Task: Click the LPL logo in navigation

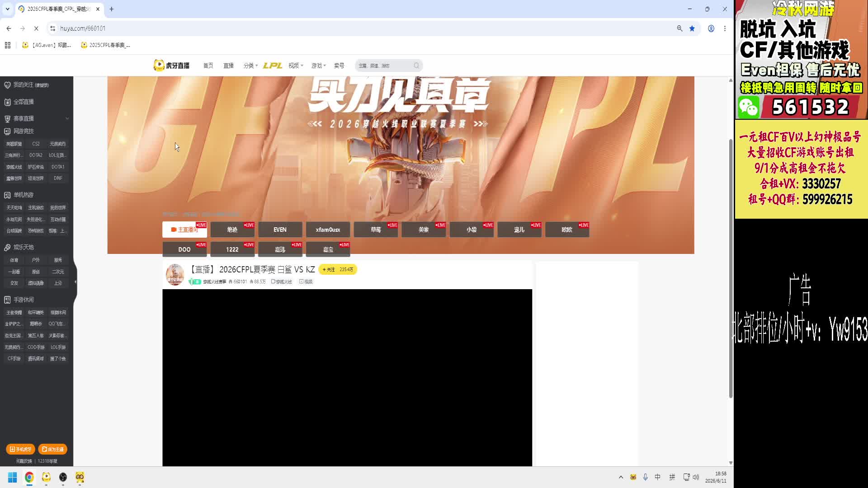Action: coord(273,66)
